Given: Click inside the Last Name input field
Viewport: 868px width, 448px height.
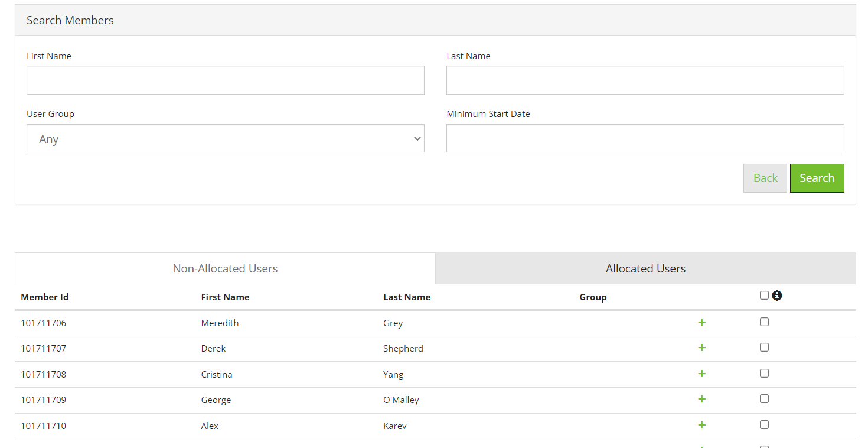Looking at the screenshot, I should (645, 80).
